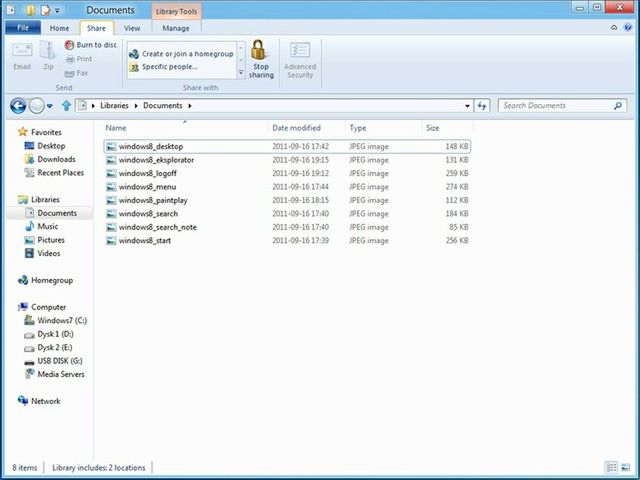Screen dimensions: 640x480
Task: Open Desktop under Favorites
Action: (x=45, y=146)
